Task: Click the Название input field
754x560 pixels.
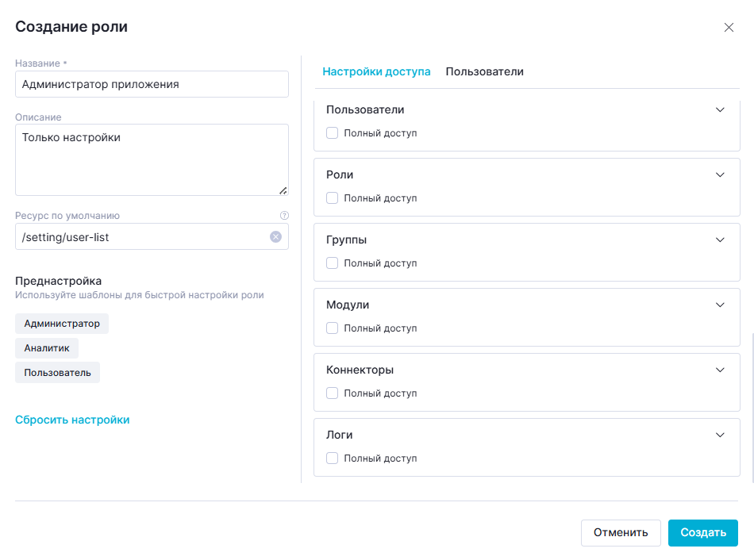Action: pos(152,84)
